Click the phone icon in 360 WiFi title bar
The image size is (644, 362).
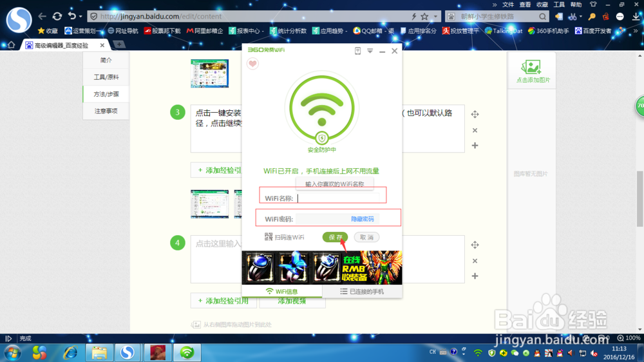click(357, 51)
